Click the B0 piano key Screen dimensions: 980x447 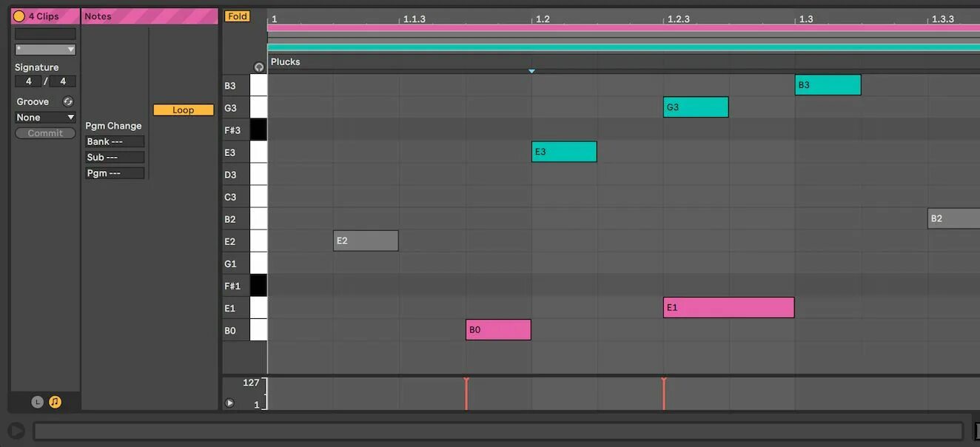click(x=258, y=329)
